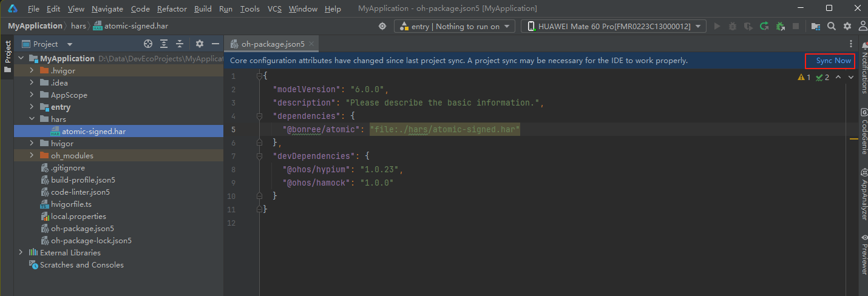Open IDE settings gear in top toolbar
This screenshot has height=296, width=868.
[x=847, y=26]
